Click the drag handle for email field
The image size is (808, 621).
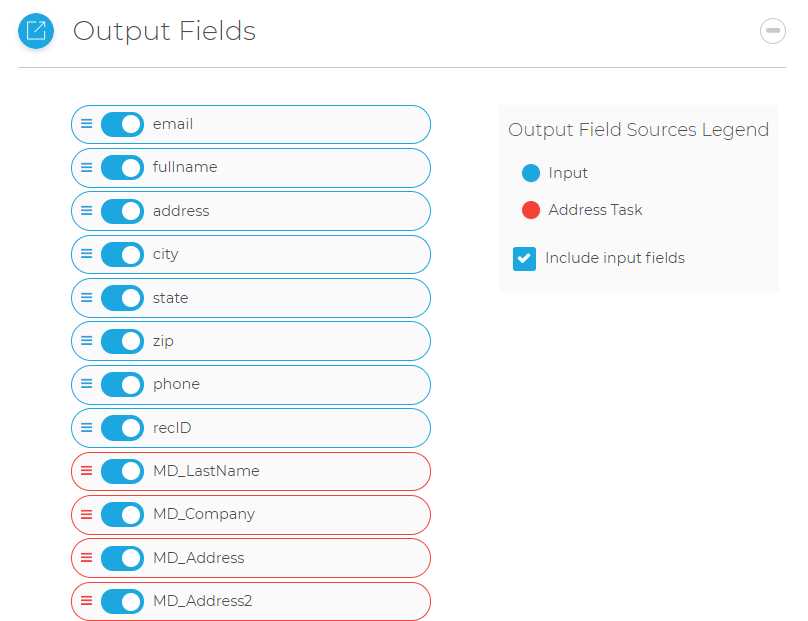coord(86,124)
